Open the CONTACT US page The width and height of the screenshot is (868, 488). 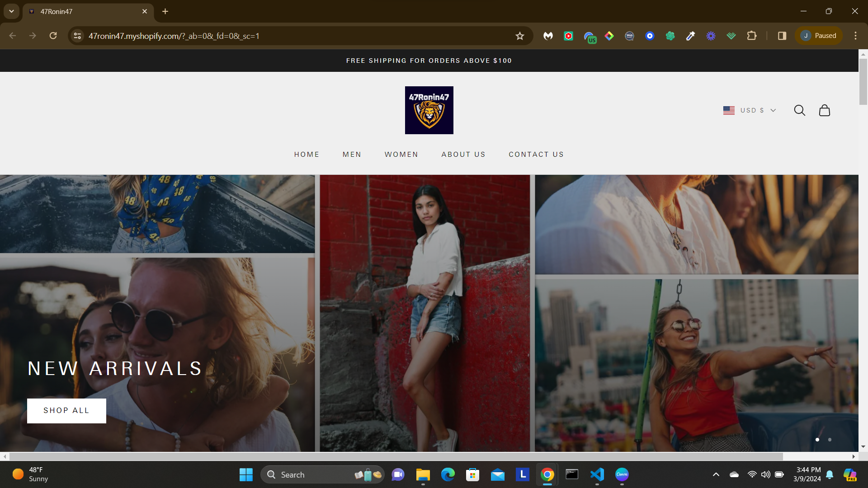tap(536, 155)
